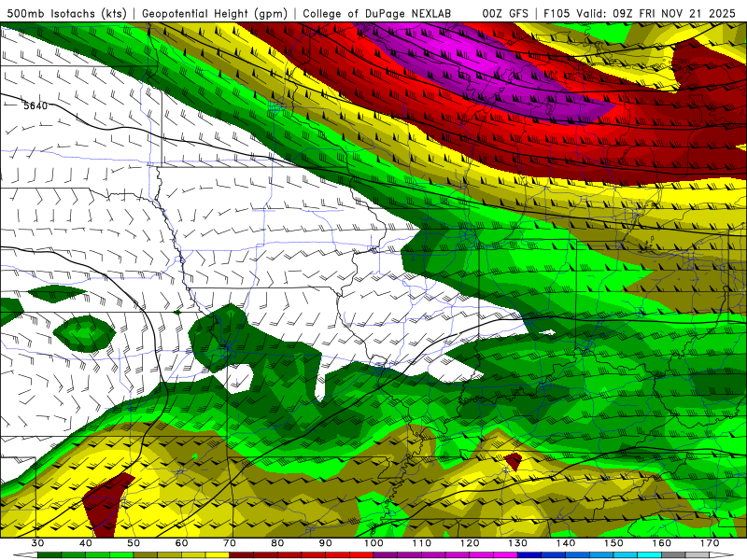Click the '60' color bar label

coord(181,543)
